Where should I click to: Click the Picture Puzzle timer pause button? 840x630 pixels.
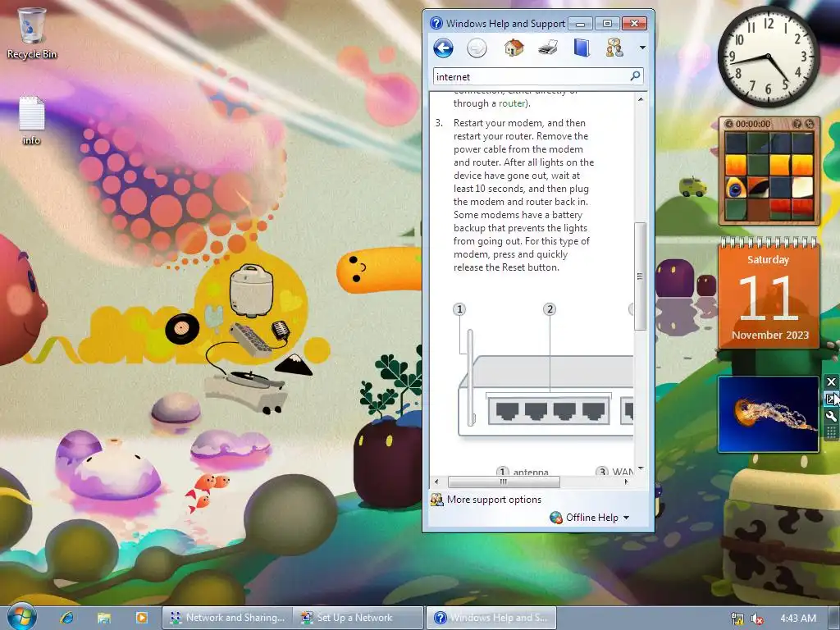tap(728, 124)
